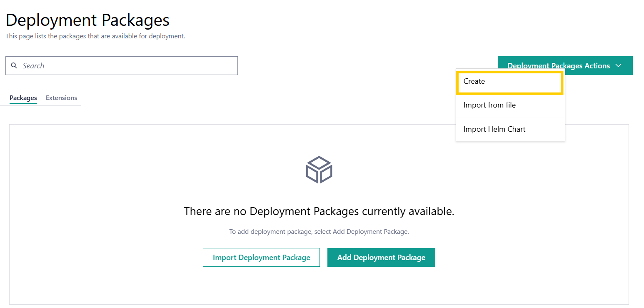
Task: Click the page description under the heading
Action: [x=95, y=36]
